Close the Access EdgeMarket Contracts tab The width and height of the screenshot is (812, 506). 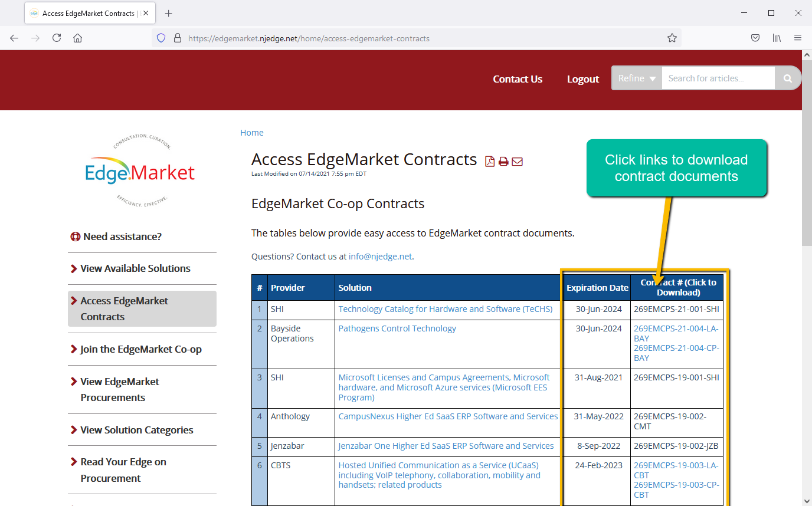coord(146,13)
